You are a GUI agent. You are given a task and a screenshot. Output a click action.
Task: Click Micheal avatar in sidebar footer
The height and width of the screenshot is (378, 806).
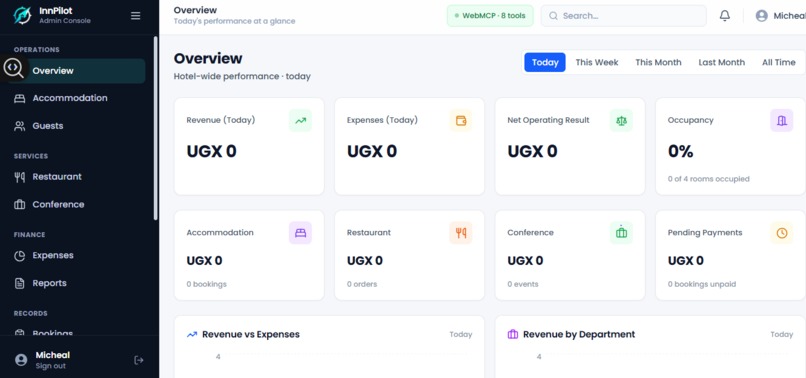click(21, 360)
